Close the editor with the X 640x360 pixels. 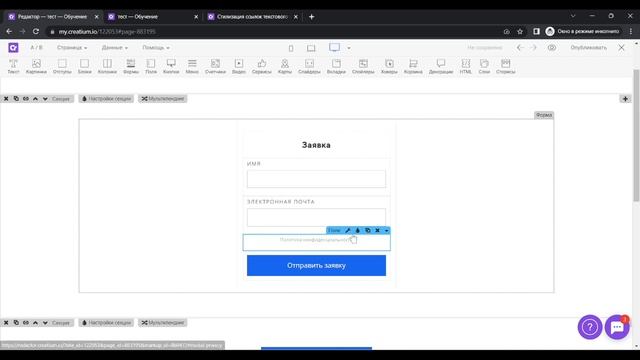click(x=621, y=48)
